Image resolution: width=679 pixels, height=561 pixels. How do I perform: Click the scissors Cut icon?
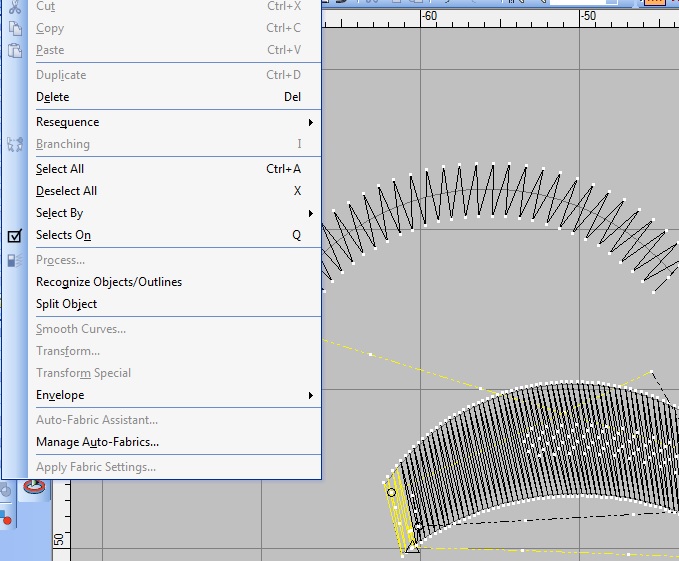click(15, 6)
